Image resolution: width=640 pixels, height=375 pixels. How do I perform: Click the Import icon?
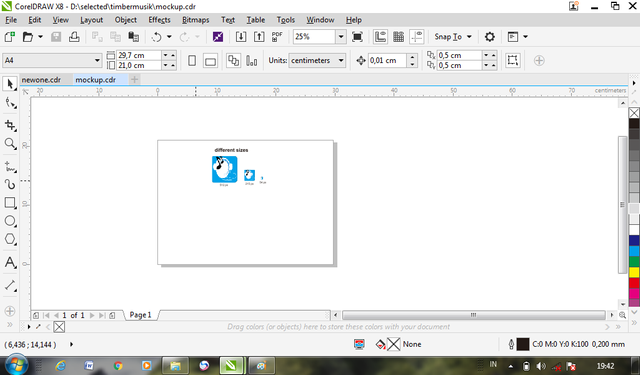(241, 37)
